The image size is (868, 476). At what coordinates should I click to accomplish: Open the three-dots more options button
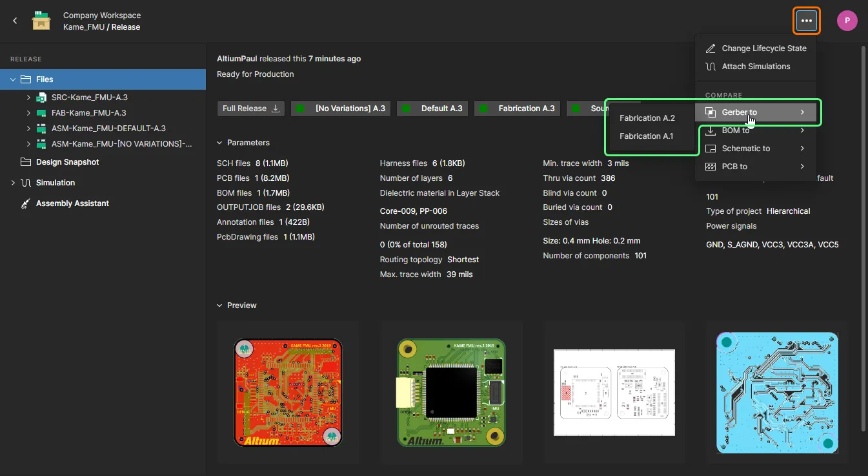(x=806, y=21)
